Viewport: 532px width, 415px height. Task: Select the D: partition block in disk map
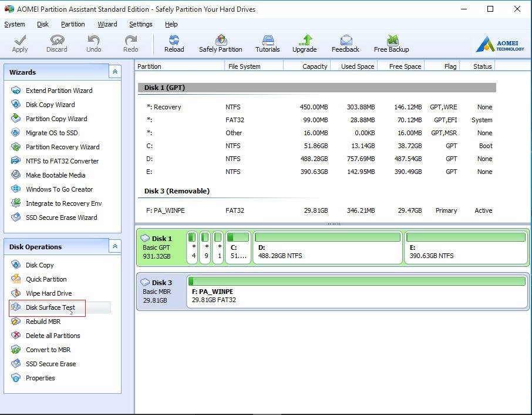click(x=328, y=247)
